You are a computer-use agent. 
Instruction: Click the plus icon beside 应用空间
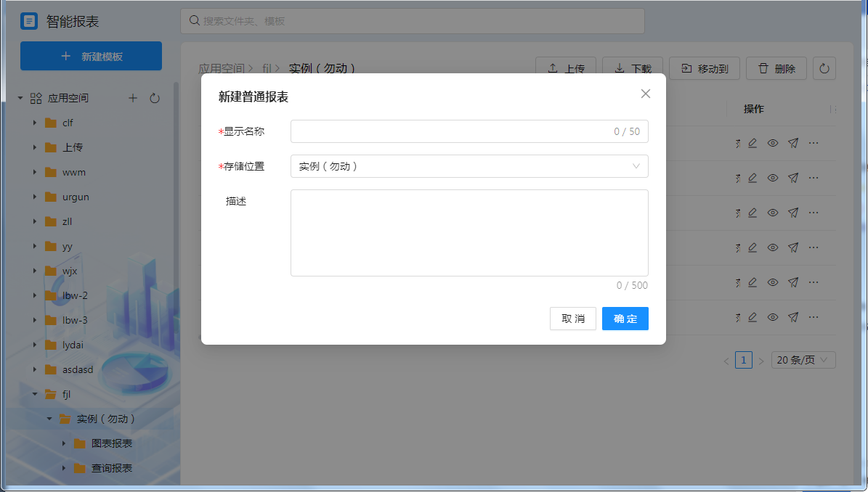(x=133, y=98)
